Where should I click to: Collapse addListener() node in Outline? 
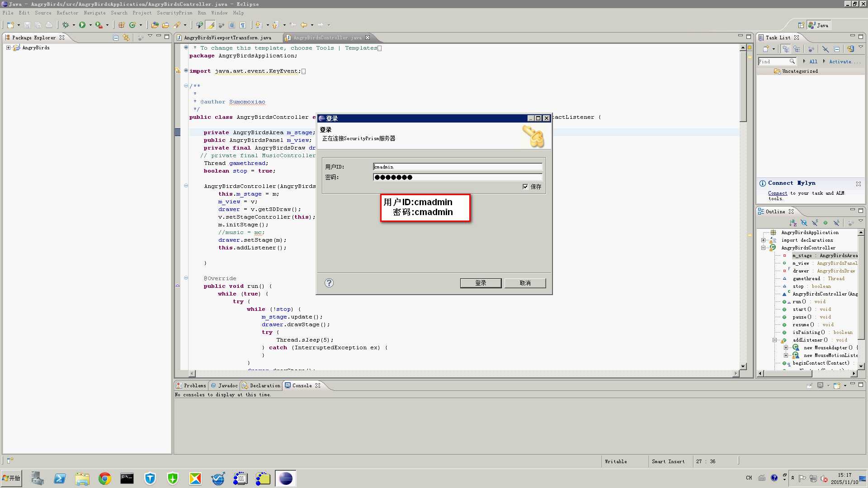pyautogui.click(x=774, y=340)
